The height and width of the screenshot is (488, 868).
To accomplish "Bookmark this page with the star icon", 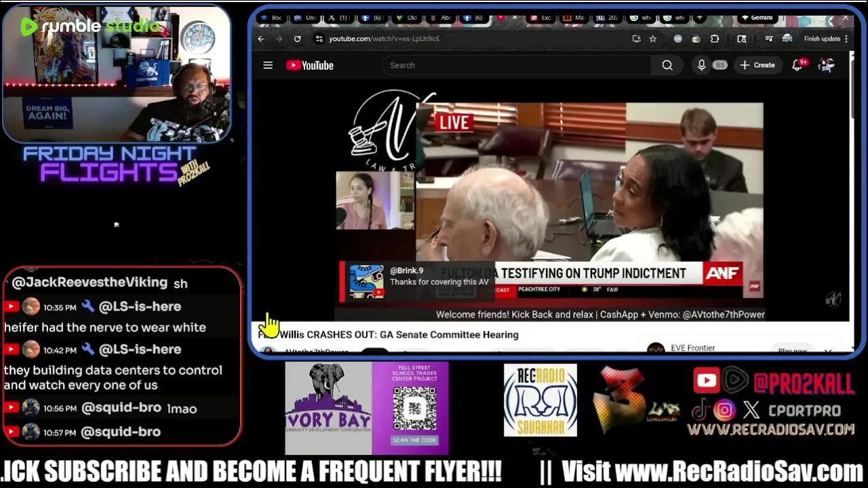I will (653, 39).
